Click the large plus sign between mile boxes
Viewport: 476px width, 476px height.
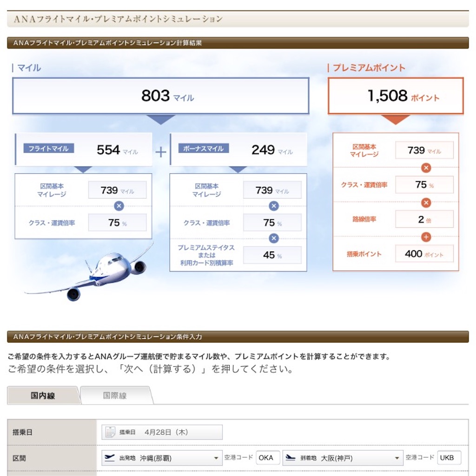coord(161,152)
